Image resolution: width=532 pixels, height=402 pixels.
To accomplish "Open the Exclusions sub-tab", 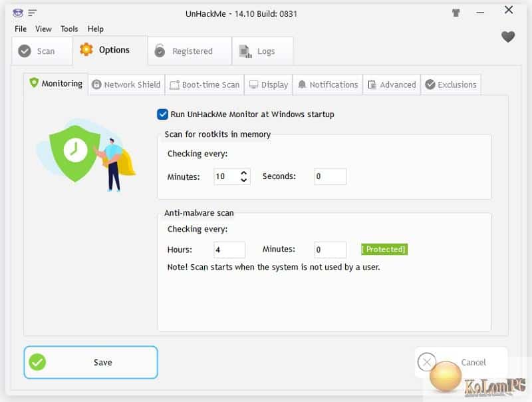I will [451, 85].
